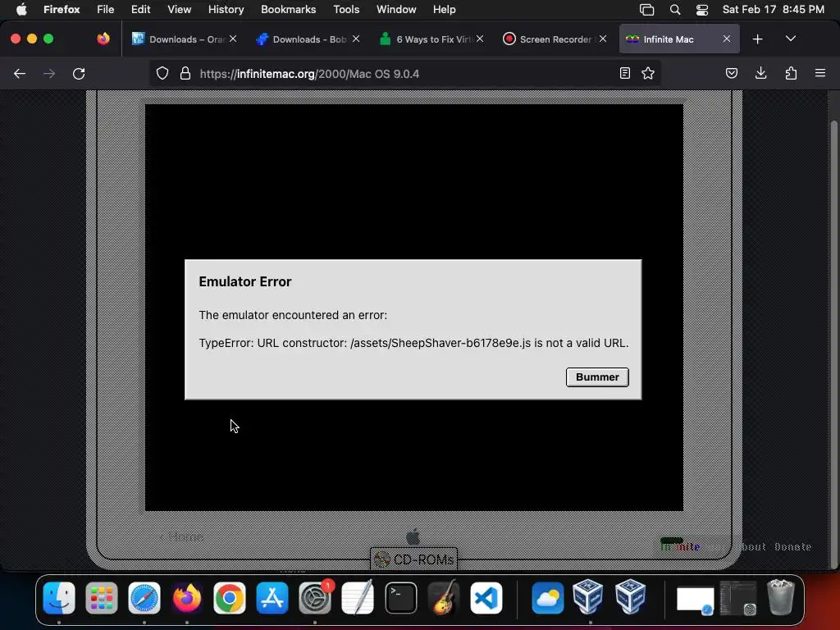Screen dimensions: 840x630
Task: Show site info via padlock icon
Action: click(x=185, y=73)
